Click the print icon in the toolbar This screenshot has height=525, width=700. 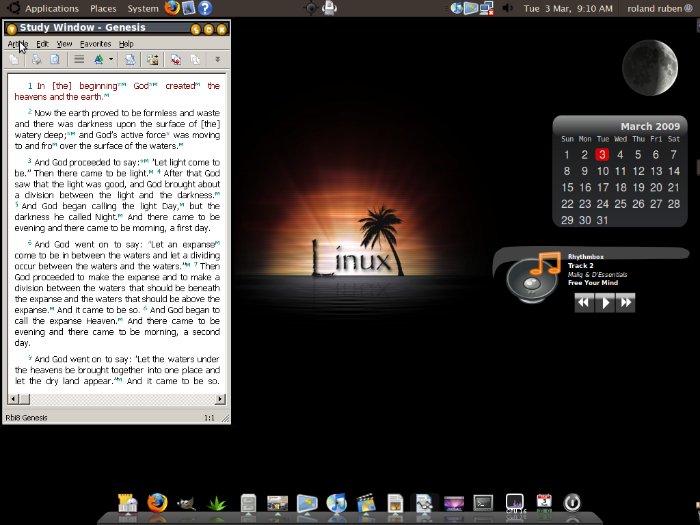pos(36,60)
